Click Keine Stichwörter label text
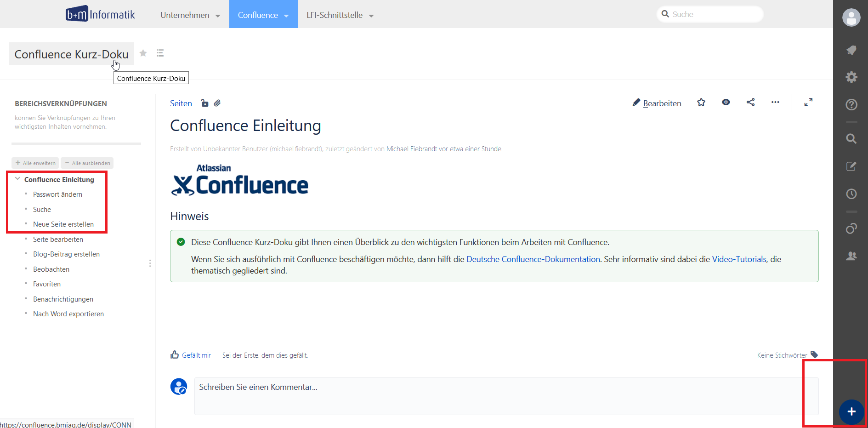The width and height of the screenshot is (868, 428). click(x=782, y=355)
